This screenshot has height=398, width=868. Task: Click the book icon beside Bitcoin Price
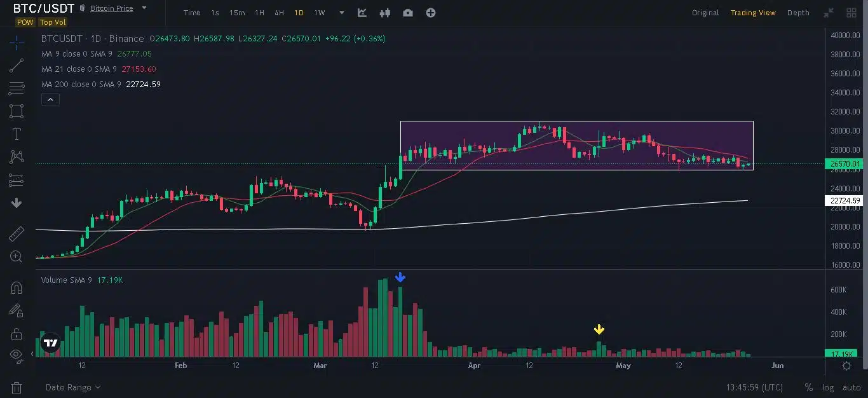point(83,8)
